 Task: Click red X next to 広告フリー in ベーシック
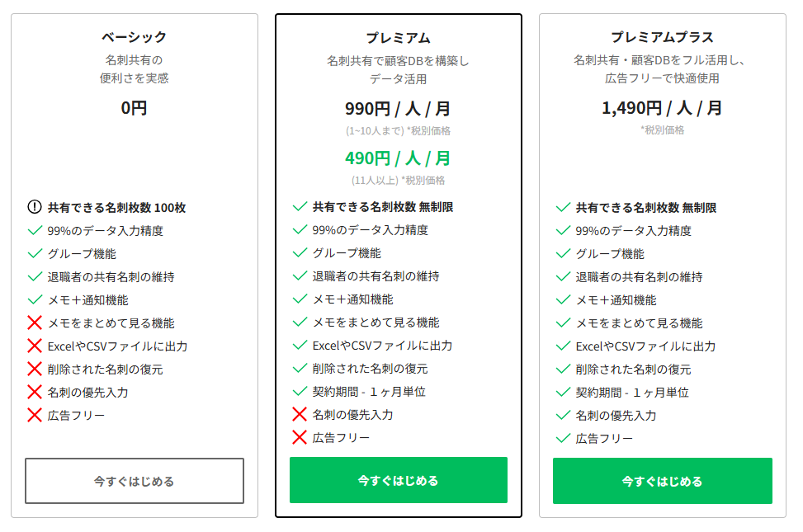click(x=35, y=415)
